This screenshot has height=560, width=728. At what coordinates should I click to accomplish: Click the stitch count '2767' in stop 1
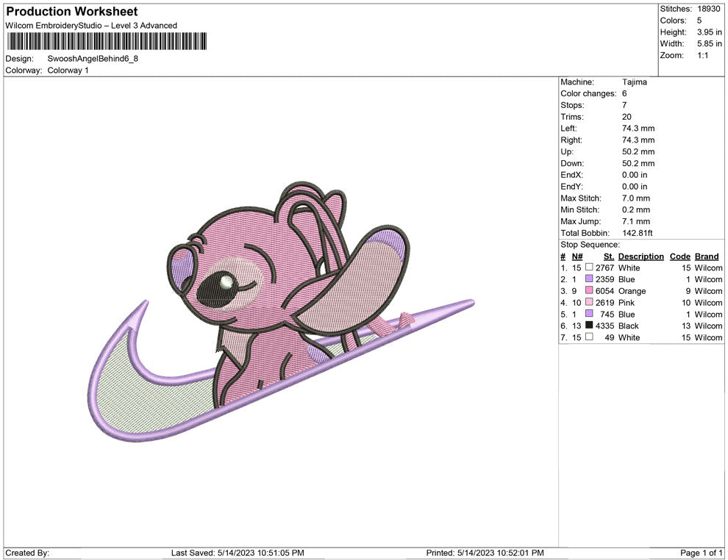click(605, 268)
